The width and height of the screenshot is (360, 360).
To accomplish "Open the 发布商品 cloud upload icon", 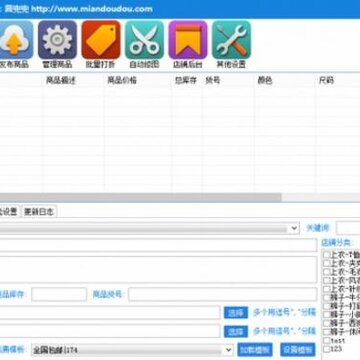I will [15, 40].
